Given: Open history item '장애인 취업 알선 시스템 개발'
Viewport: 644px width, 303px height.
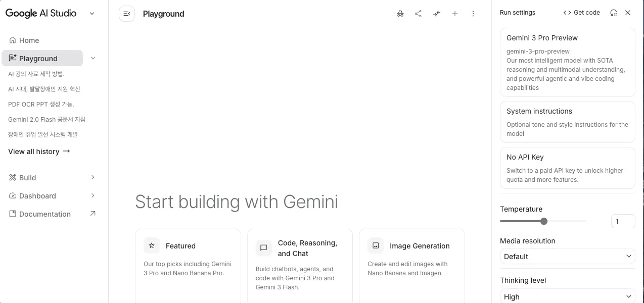Looking at the screenshot, I should (x=43, y=135).
